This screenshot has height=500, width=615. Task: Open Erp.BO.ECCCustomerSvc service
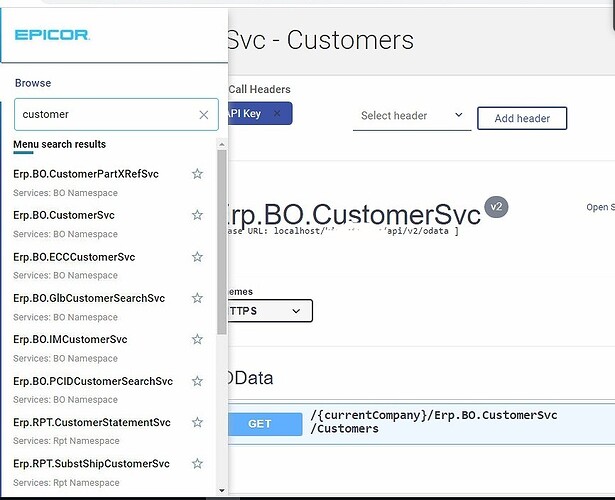click(74, 257)
